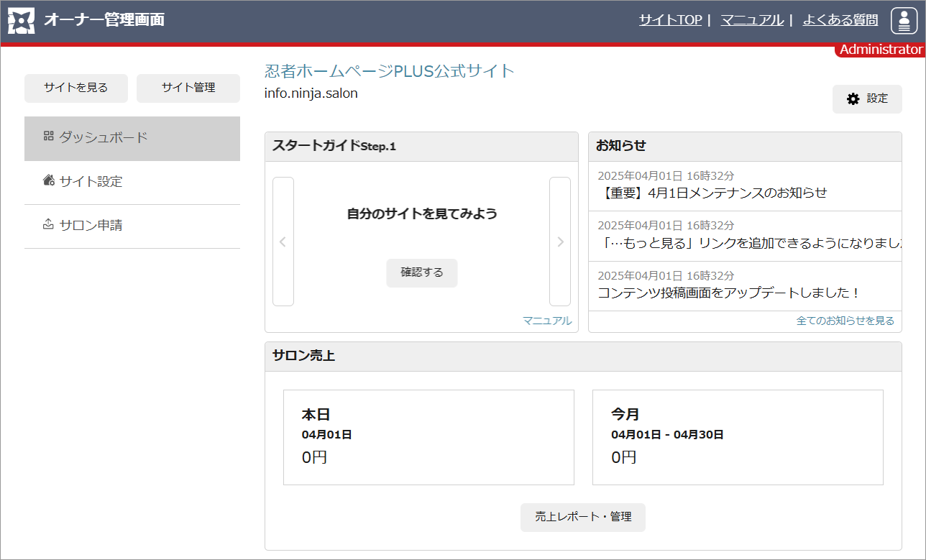926x560 pixels.
Task: Click the ninja logo icon in header
Action: point(21,21)
